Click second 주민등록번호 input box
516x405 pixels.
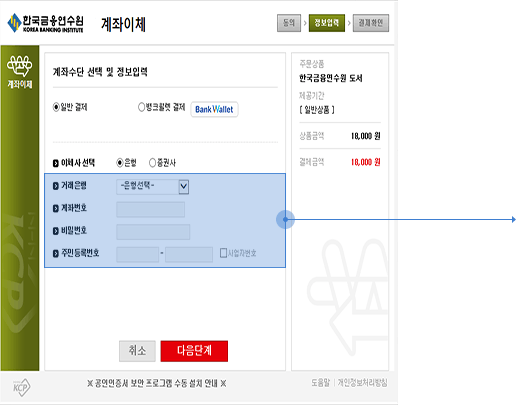189,254
